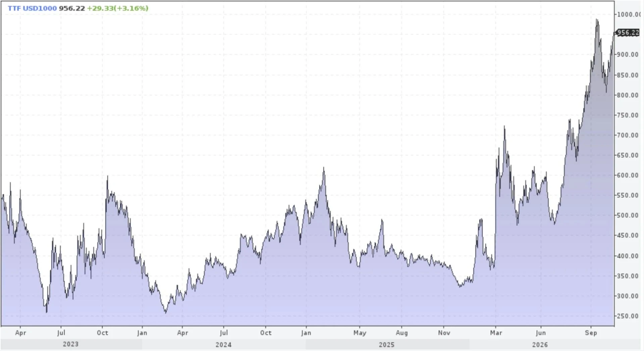Select the 500.00 price axis label
Screen dimensions: 644x351
tap(628, 215)
